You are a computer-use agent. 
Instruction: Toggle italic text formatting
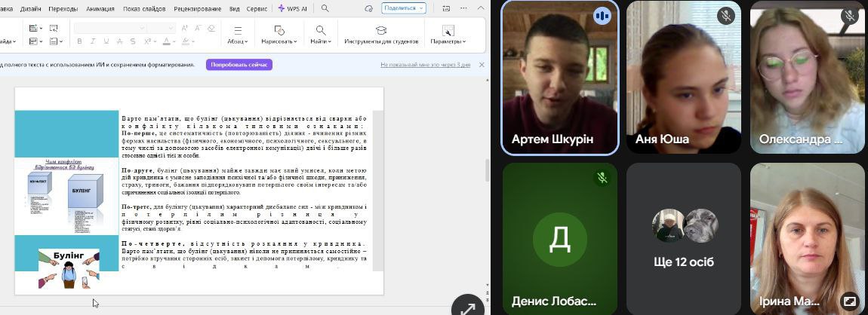click(x=92, y=41)
